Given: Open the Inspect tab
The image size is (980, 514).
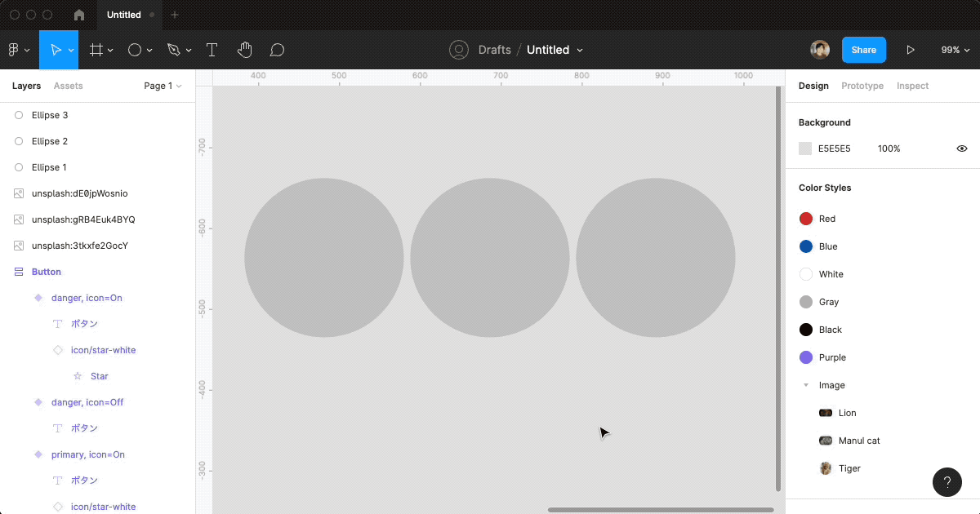Looking at the screenshot, I should click(912, 86).
